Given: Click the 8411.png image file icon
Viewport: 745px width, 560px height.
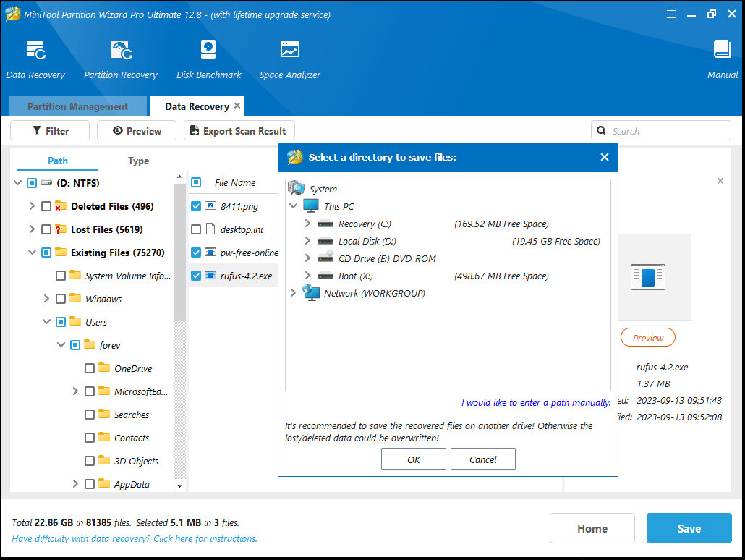Looking at the screenshot, I should point(210,206).
